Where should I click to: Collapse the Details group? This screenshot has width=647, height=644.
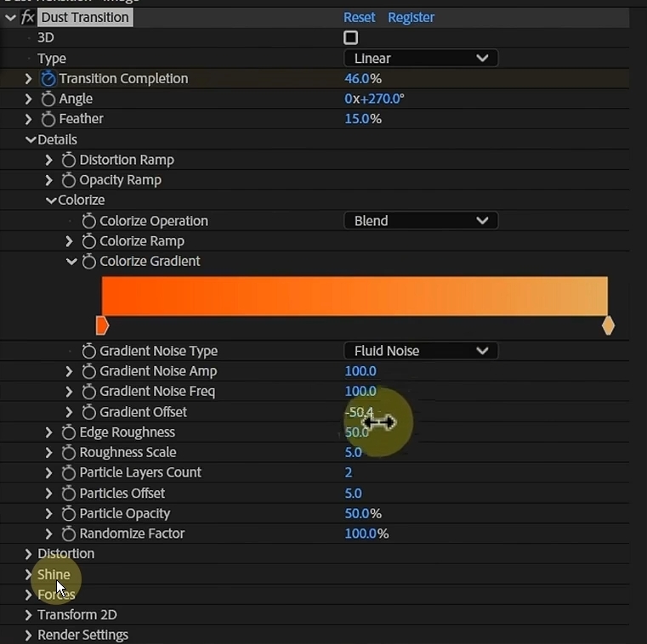tap(31, 140)
